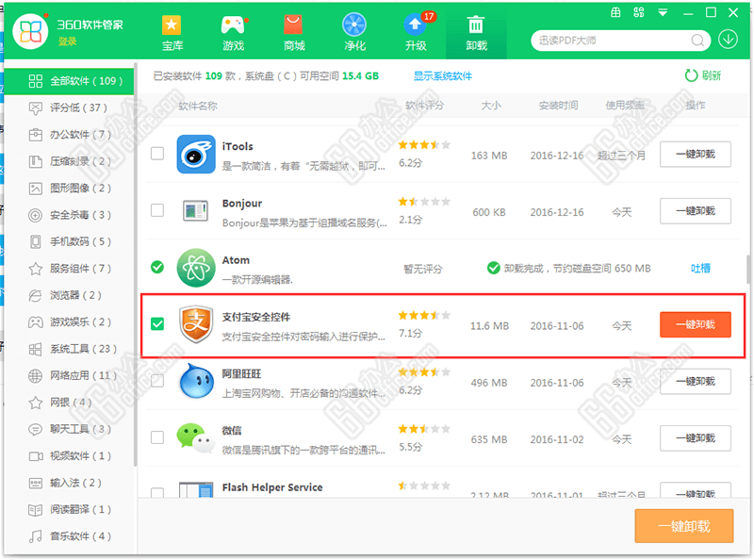Open the main menu dropdown triangle

[x=663, y=13]
